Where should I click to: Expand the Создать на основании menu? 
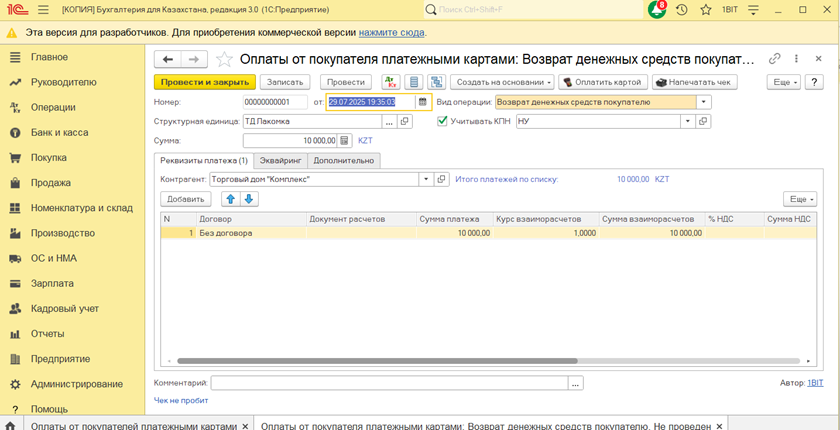click(x=502, y=82)
